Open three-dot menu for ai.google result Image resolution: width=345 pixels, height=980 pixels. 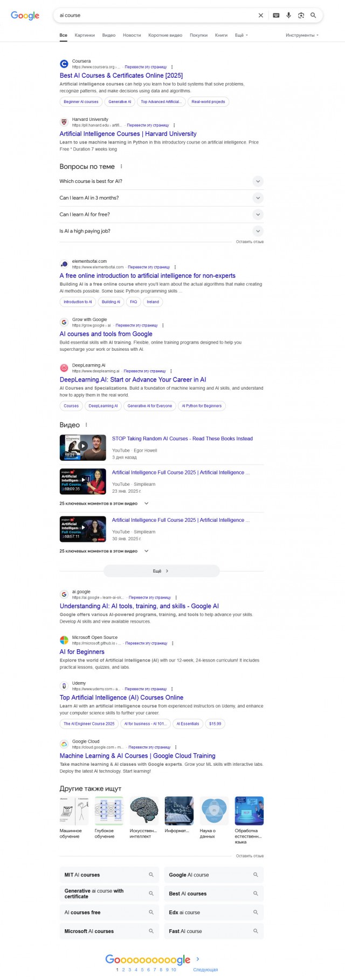tap(176, 597)
